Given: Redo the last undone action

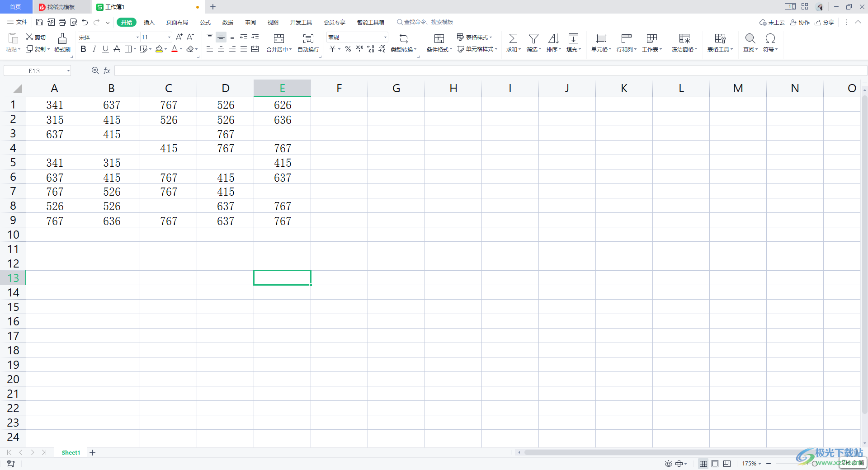Looking at the screenshot, I should click(96, 22).
